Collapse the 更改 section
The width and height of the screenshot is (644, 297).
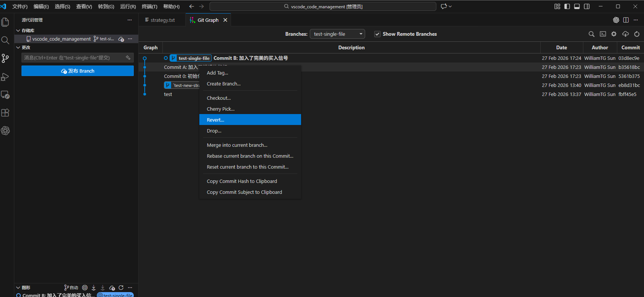tap(18, 47)
